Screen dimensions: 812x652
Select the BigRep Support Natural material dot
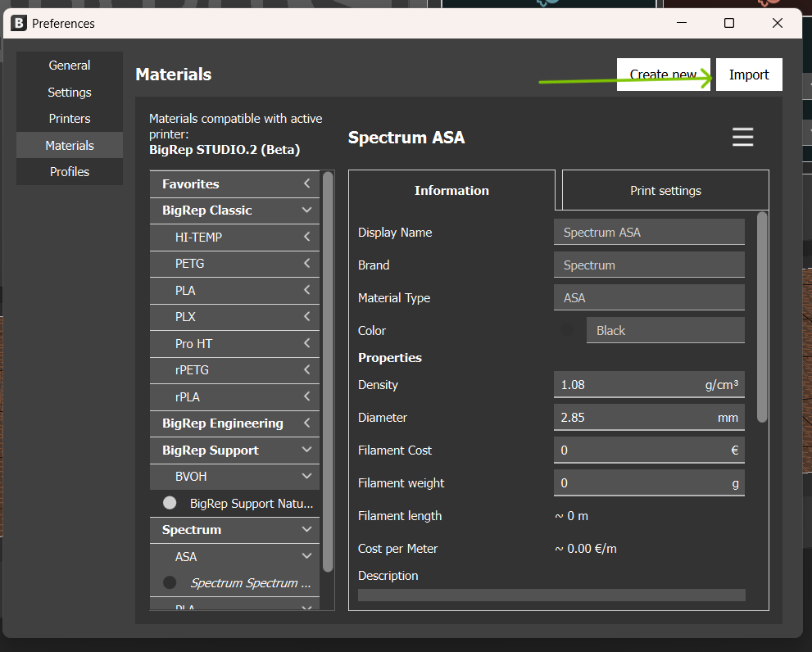pos(170,503)
